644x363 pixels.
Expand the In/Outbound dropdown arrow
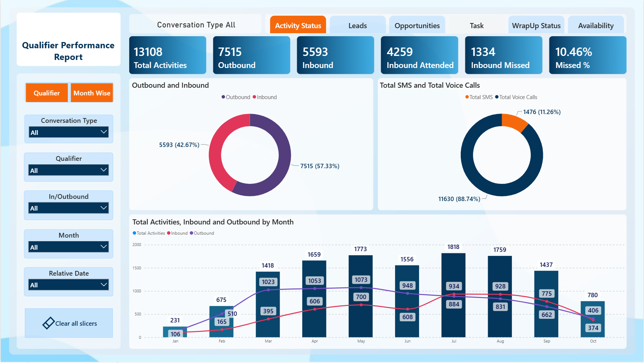(x=104, y=208)
